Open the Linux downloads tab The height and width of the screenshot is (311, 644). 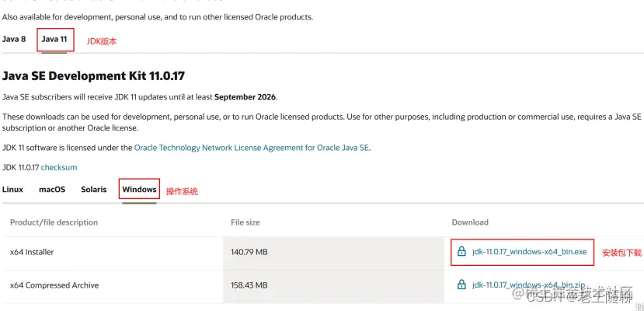pos(12,190)
